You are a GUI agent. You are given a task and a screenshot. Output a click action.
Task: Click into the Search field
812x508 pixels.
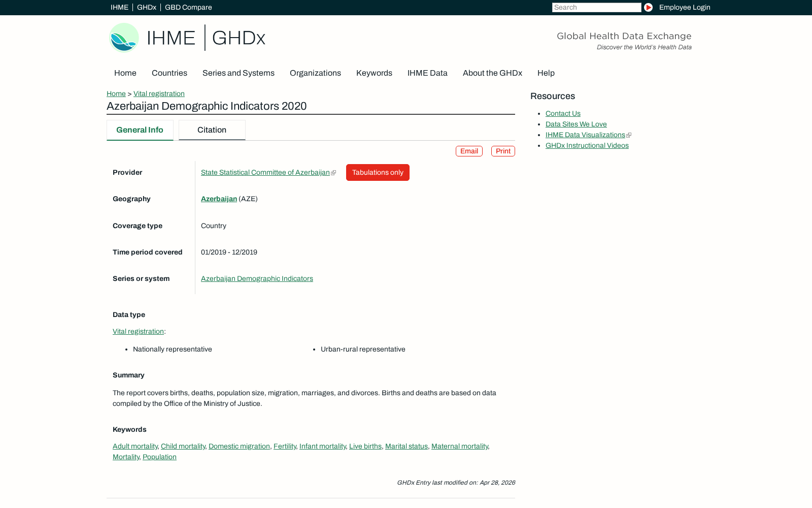(x=596, y=7)
